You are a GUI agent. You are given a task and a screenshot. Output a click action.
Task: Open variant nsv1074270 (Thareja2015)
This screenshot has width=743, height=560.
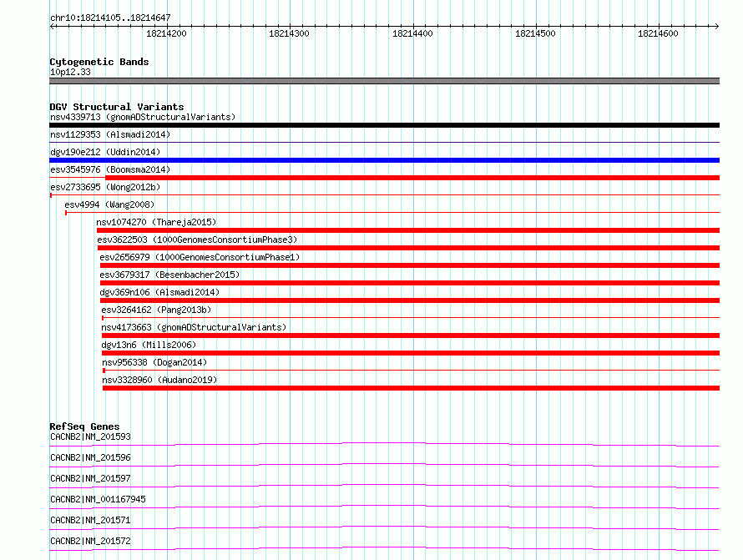coord(156,222)
